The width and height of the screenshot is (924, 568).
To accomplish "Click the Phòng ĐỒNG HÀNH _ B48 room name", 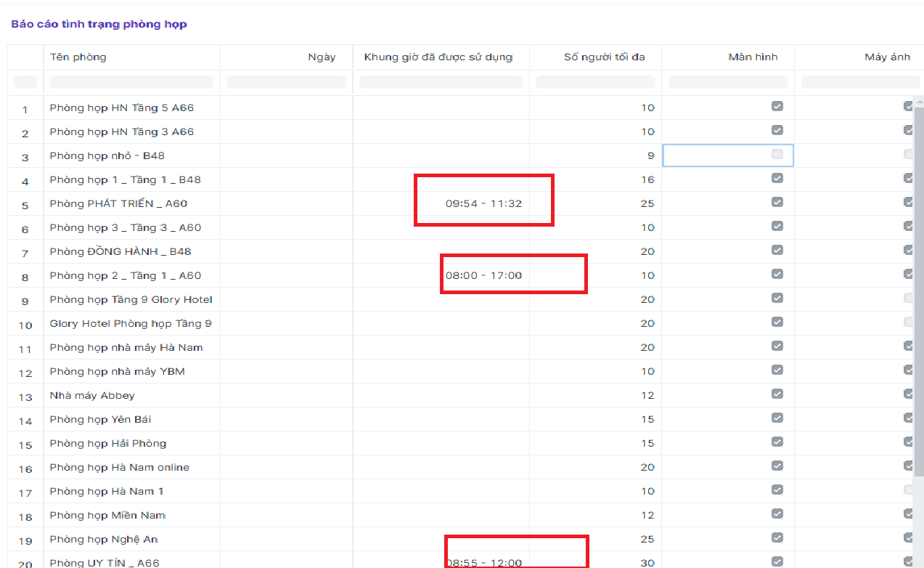I will tap(120, 251).
